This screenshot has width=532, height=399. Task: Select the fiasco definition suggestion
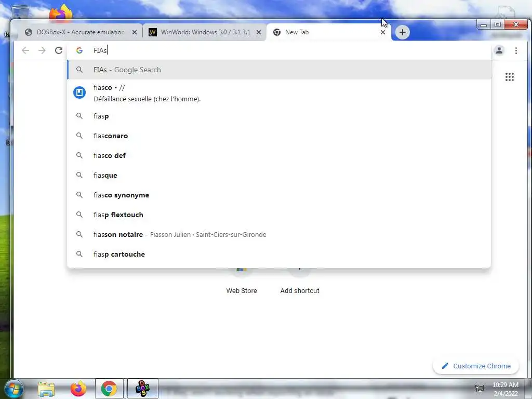(279, 93)
